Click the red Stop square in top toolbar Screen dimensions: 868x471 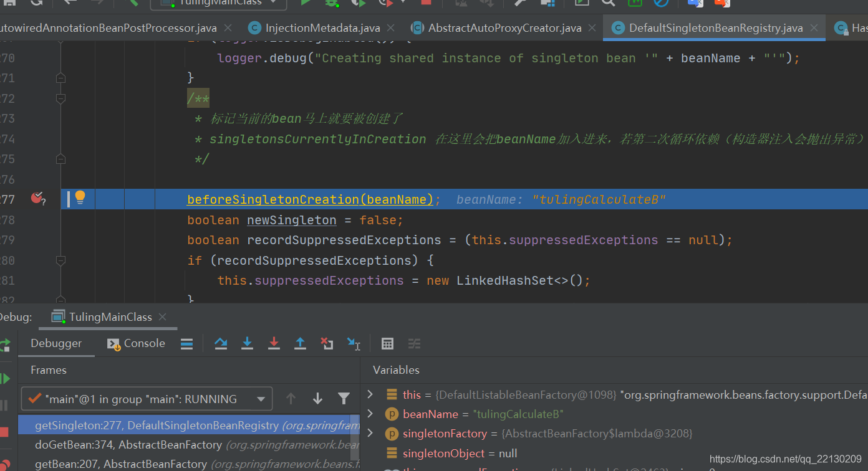click(426, 2)
